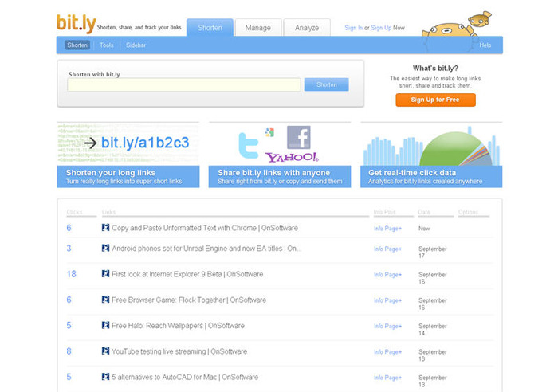Click the "September 17" date entry
The height and width of the screenshot is (392, 558).
pyautogui.click(x=432, y=253)
